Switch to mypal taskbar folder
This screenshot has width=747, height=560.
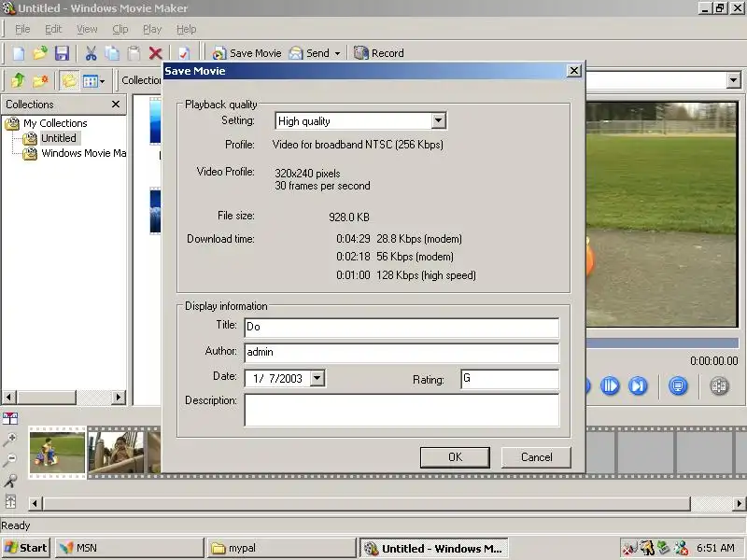282,548
